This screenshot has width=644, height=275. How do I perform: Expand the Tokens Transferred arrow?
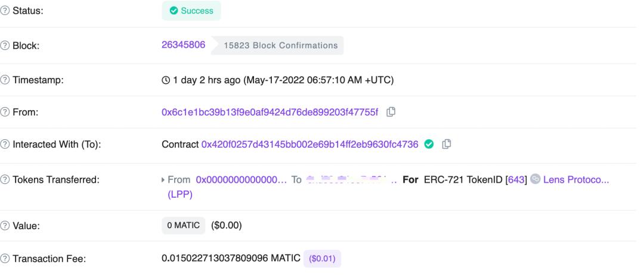[163, 180]
